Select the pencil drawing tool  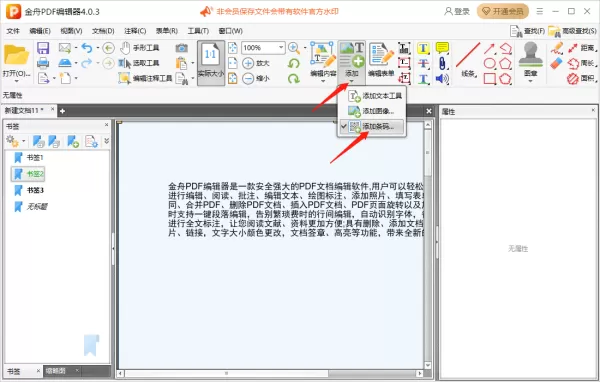coord(557,48)
